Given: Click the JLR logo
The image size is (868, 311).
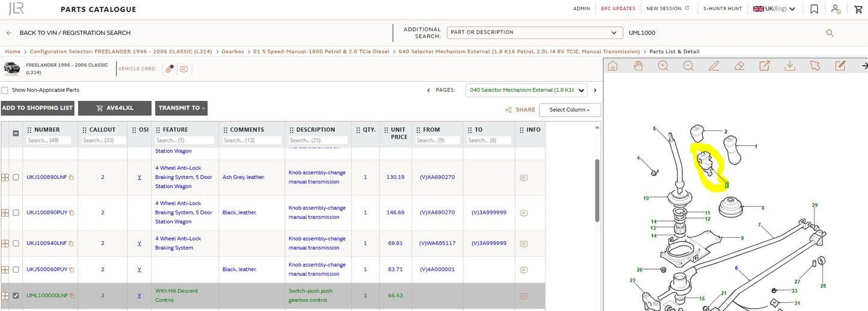Looking at the screenshot, I should (x=16, y=9).
